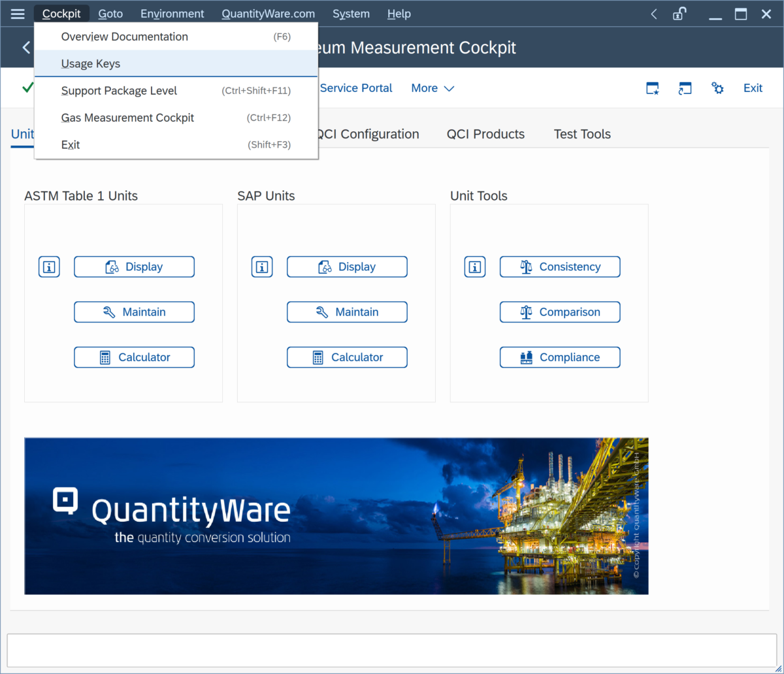Viewport: 784px width, 674px height.
Task: Click the create shortcut icon near Exit
Action: (x=685, y=88)
